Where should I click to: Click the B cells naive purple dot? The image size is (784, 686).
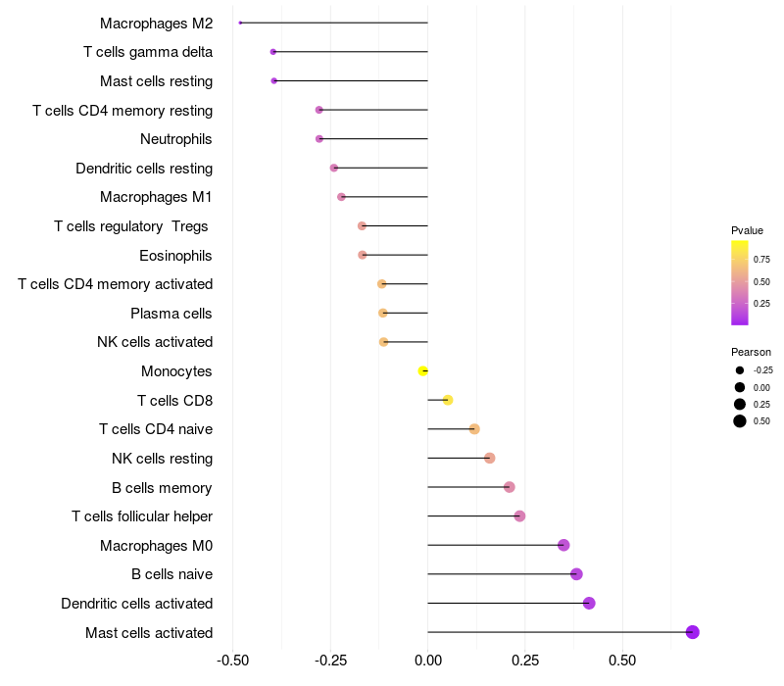(x=576, y=574)
